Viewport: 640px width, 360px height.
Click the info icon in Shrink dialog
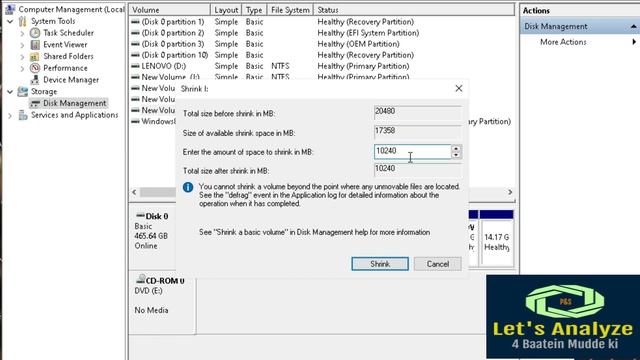188,187
